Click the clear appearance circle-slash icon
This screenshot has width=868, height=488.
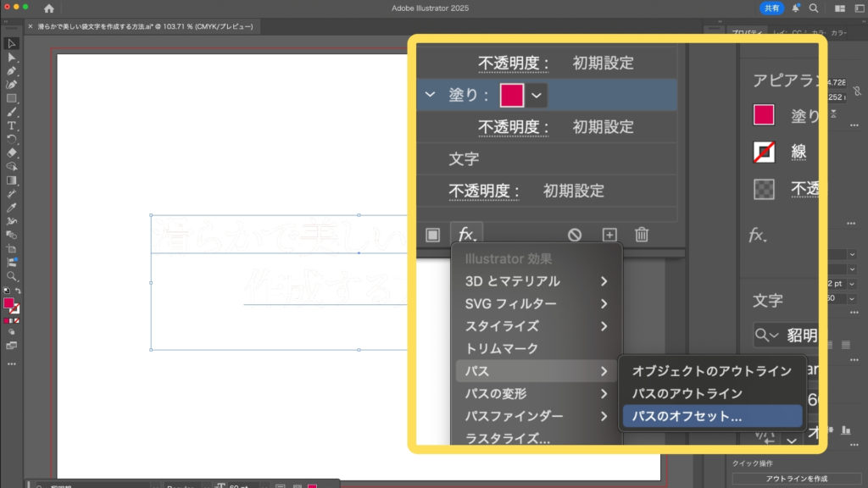[x=575, y=235]
